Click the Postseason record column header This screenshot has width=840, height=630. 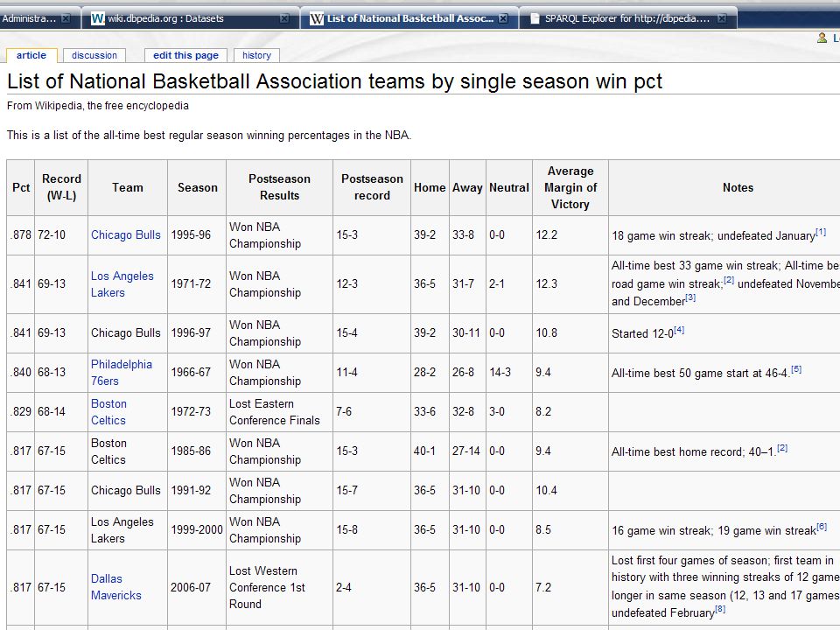372,187
